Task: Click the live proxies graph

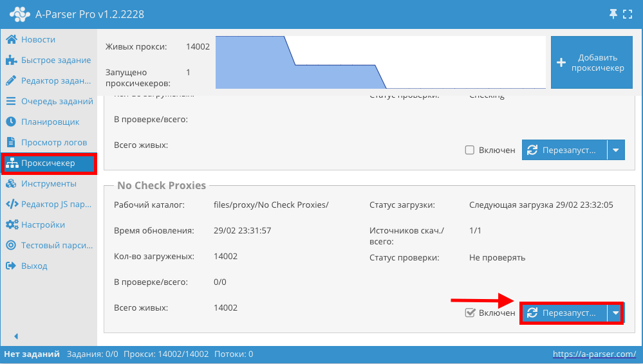Action: point(380,62)
